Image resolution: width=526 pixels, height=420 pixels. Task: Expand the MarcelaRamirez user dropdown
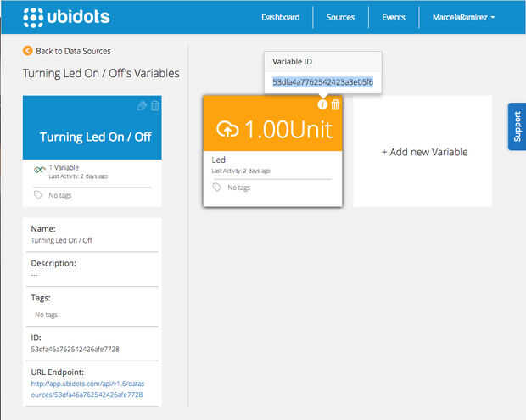pyautogui.click(x=463, y=18)
